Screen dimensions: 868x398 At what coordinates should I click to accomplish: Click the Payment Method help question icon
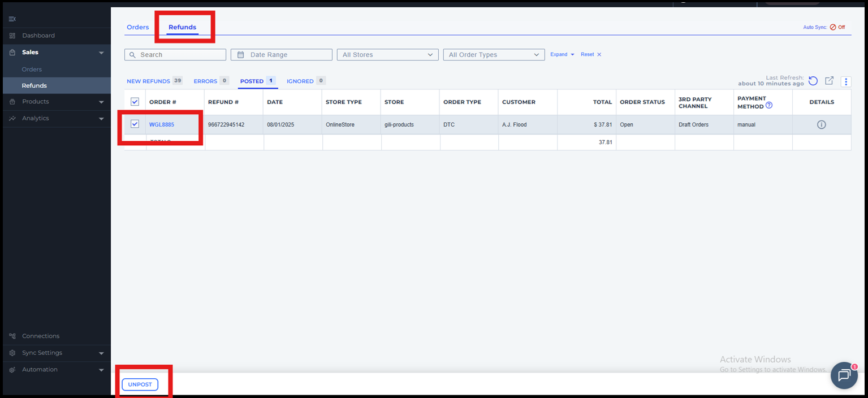click(769, 106)
